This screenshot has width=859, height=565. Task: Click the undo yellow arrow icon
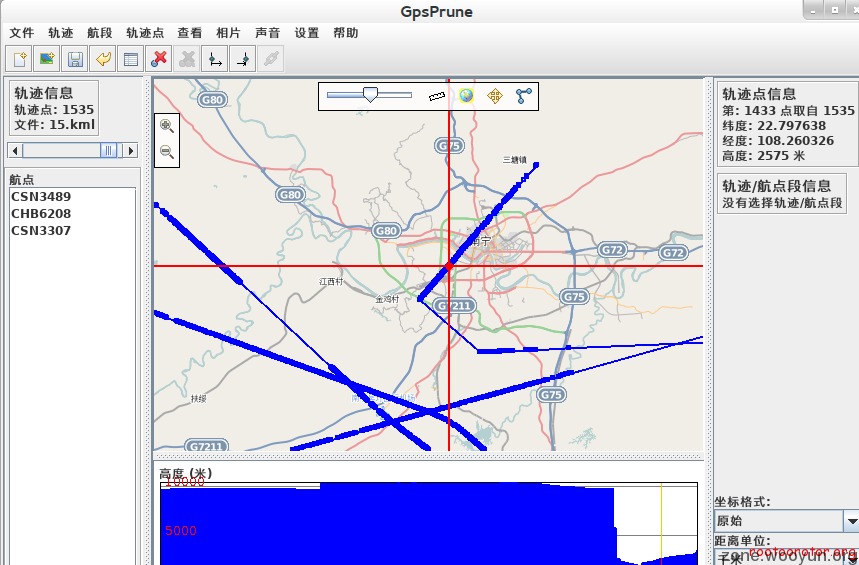click(x=103, y=59)
